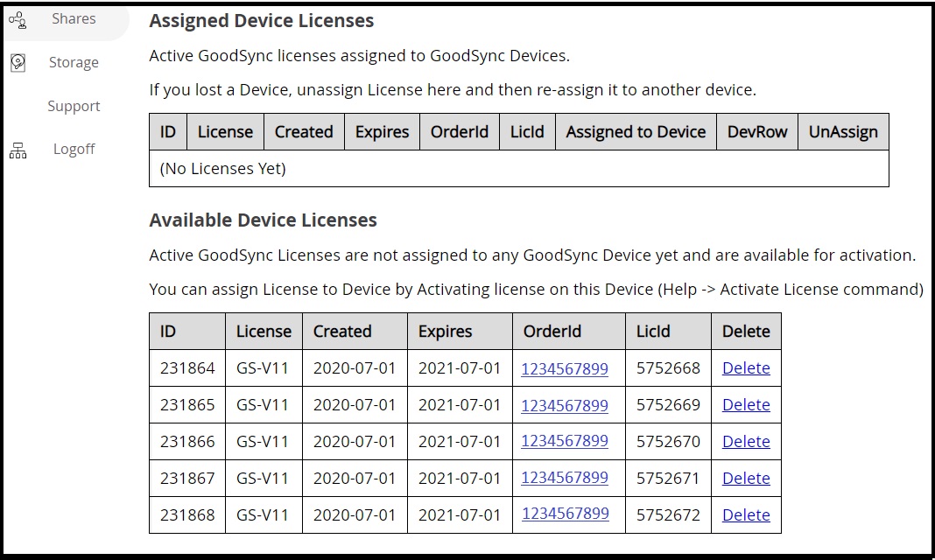
Task: Select Logoff from the sidebar
Action: click(74, 149)
